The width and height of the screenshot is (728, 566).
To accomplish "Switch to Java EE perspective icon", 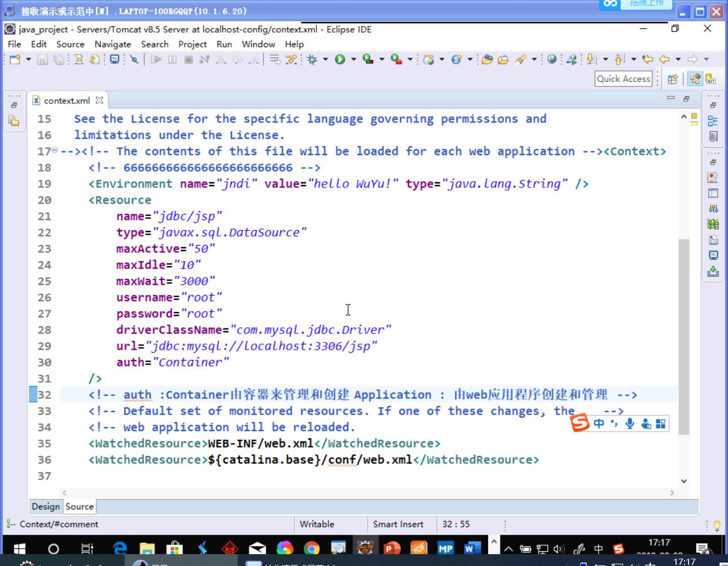I will (695, 80).
